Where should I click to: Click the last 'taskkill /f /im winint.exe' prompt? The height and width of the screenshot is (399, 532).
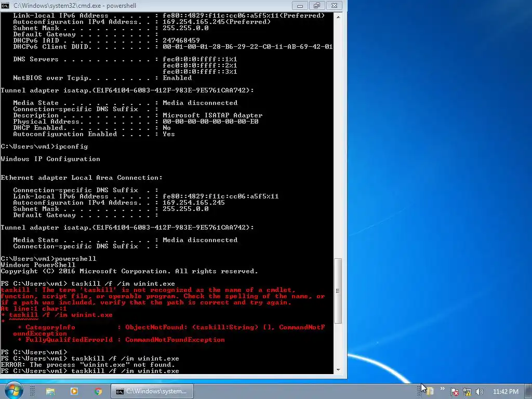[90, 371]
